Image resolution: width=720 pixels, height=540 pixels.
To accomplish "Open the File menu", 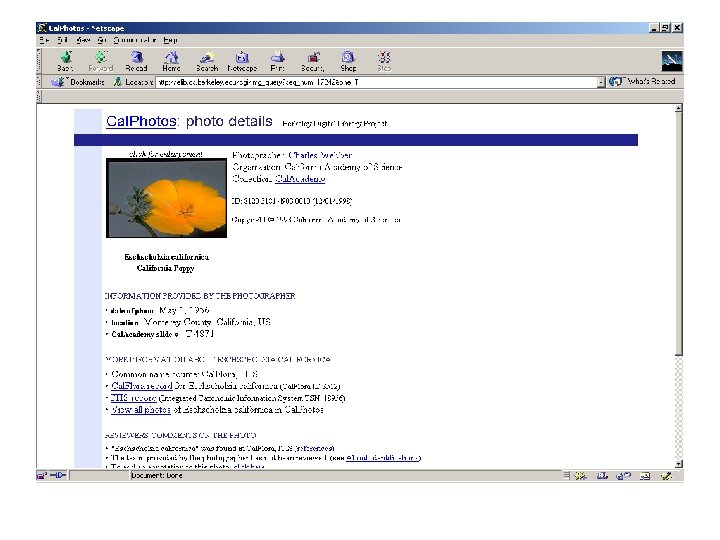I will coord(44,40).
